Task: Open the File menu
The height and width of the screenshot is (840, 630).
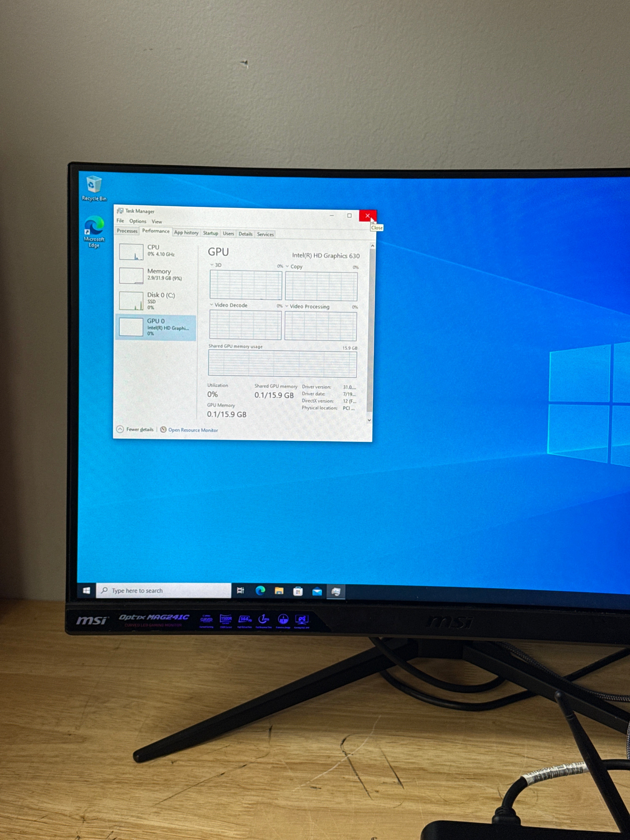Action: (120, 221)
